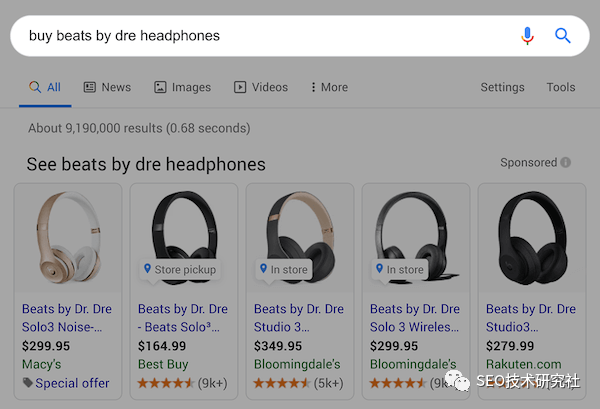Open Beats by Dr. Dre Studio 3 link
Screen dimensions: 600x409
tap(299, 318)
